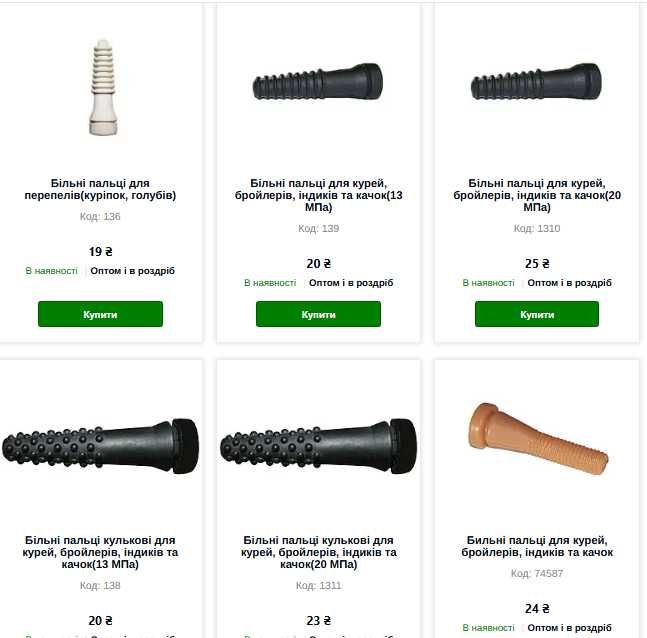Select product code Код: 136

pyautogui.click(x=100, y=216)
